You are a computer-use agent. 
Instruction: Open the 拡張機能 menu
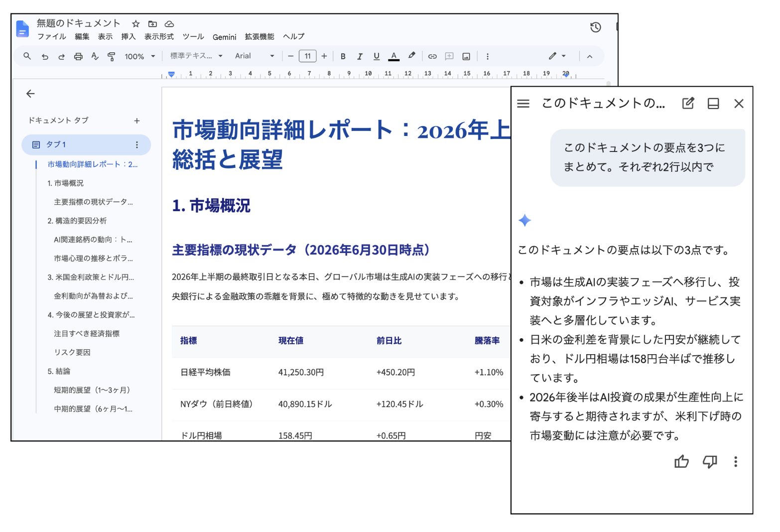point(260,37)
